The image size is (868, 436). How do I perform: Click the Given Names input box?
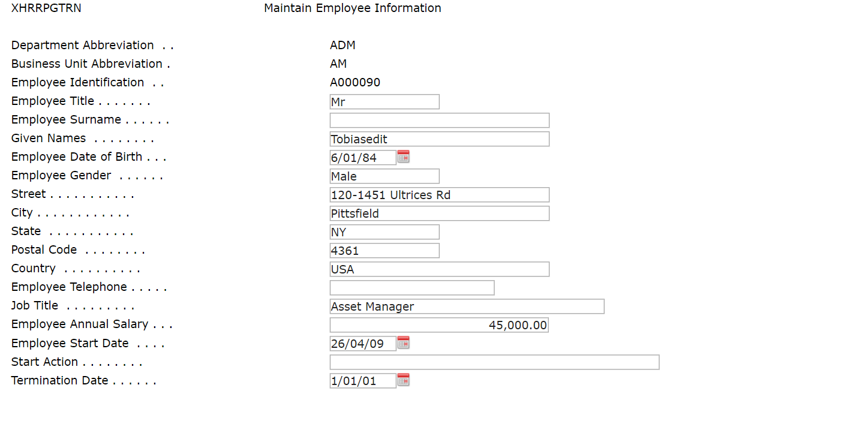click(439, 139)
